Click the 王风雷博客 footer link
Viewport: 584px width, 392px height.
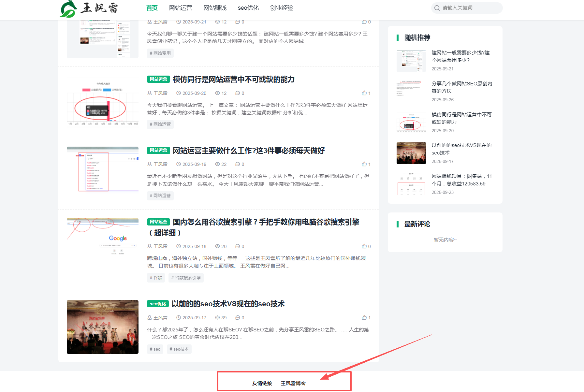click(x=294, y=384)
